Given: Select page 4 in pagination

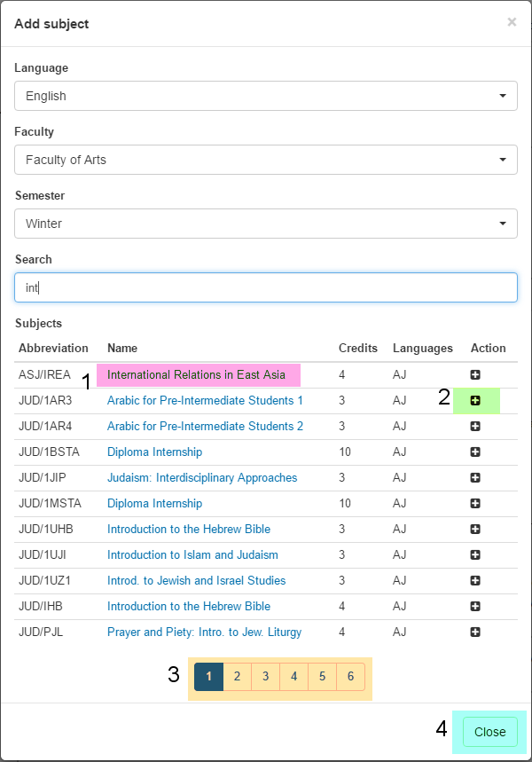Looking at the screenshot, I should (293, 677).
